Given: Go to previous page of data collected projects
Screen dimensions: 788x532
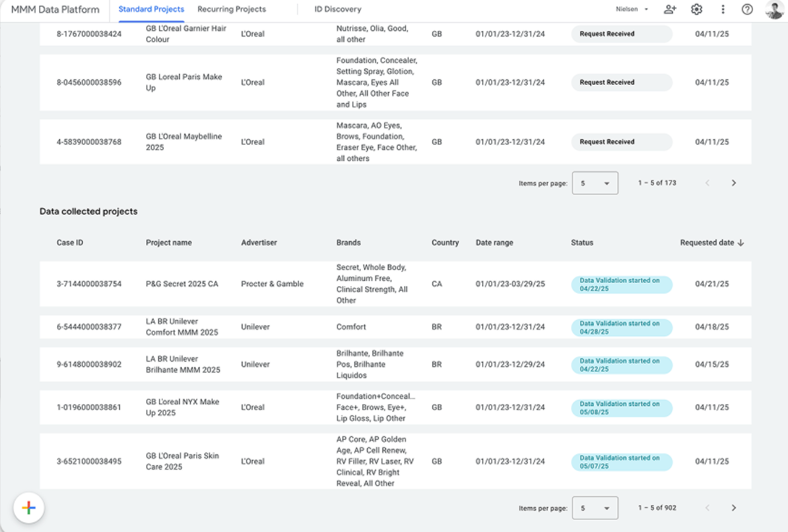Looking at the screenshot, I should coord(707,508).
